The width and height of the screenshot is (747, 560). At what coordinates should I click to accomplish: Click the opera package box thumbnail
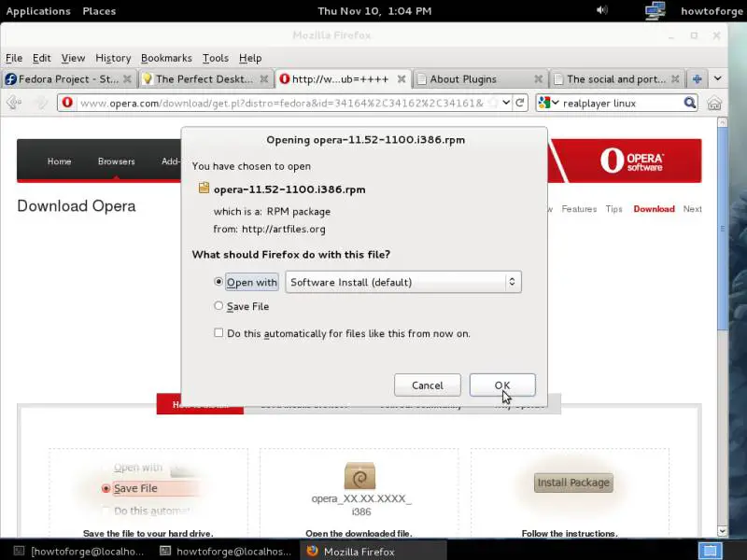tap(359, 476)
